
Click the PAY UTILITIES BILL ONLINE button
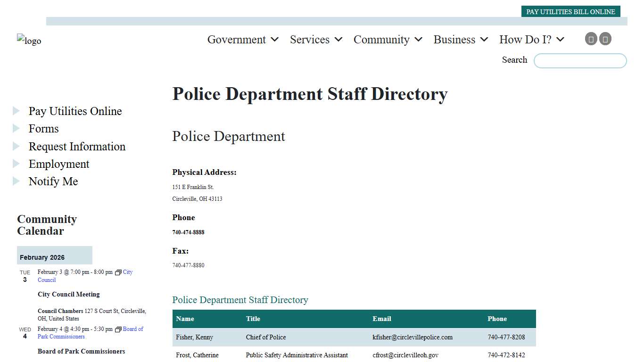pos(570,11)
